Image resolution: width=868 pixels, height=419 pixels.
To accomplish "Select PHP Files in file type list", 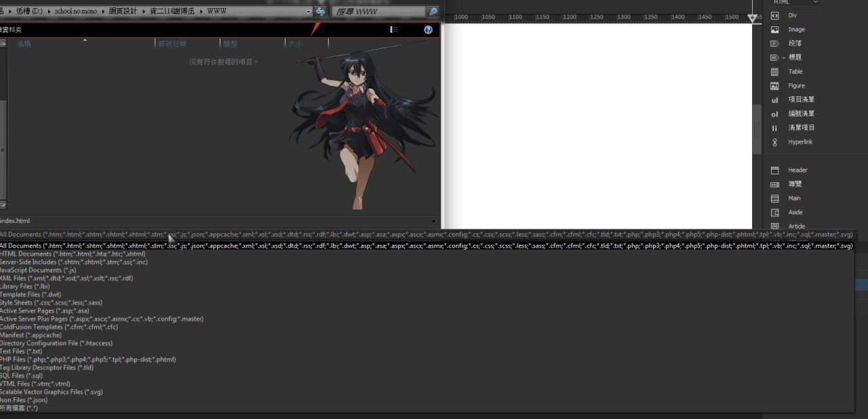I will tap(87, 360).
